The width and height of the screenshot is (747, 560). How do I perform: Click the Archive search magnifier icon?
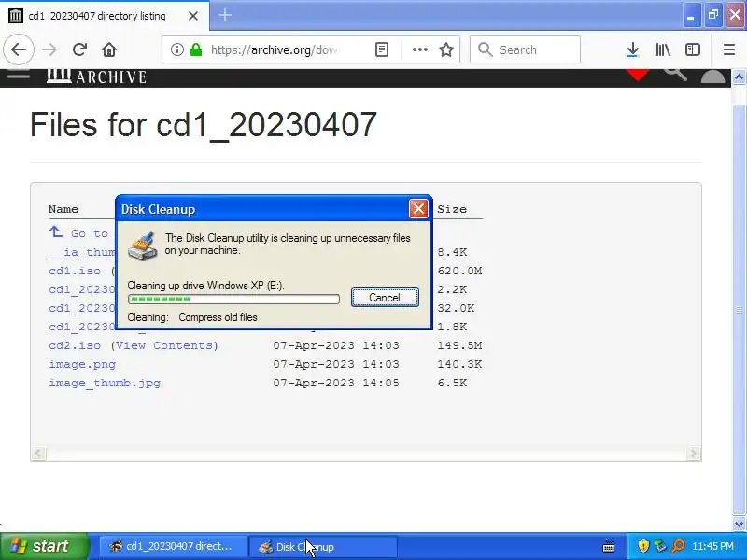coord(675,75)
